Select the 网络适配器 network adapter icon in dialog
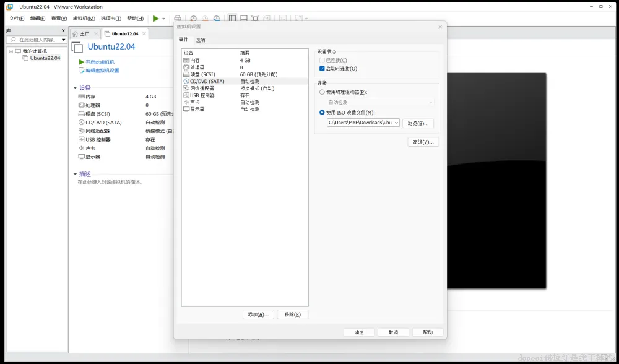The width and height of the screenshot is (619, 364). point(186,89)
